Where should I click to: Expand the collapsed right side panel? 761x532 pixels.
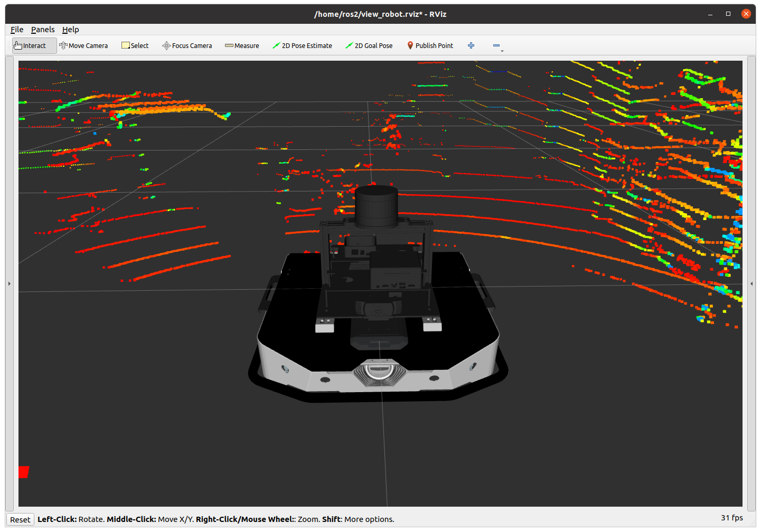coord(751,284)
